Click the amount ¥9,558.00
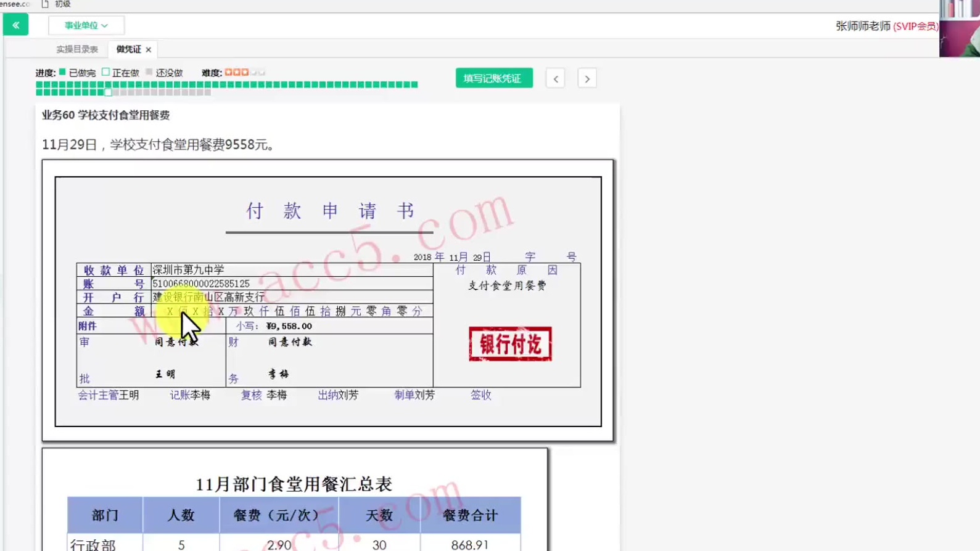 (x=289, y=326)
